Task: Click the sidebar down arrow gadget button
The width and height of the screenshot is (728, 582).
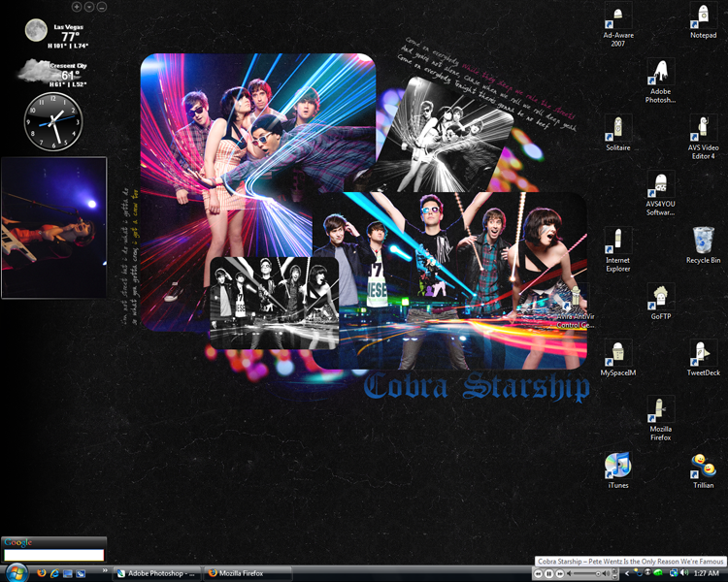Action: (x=89, y=7)
